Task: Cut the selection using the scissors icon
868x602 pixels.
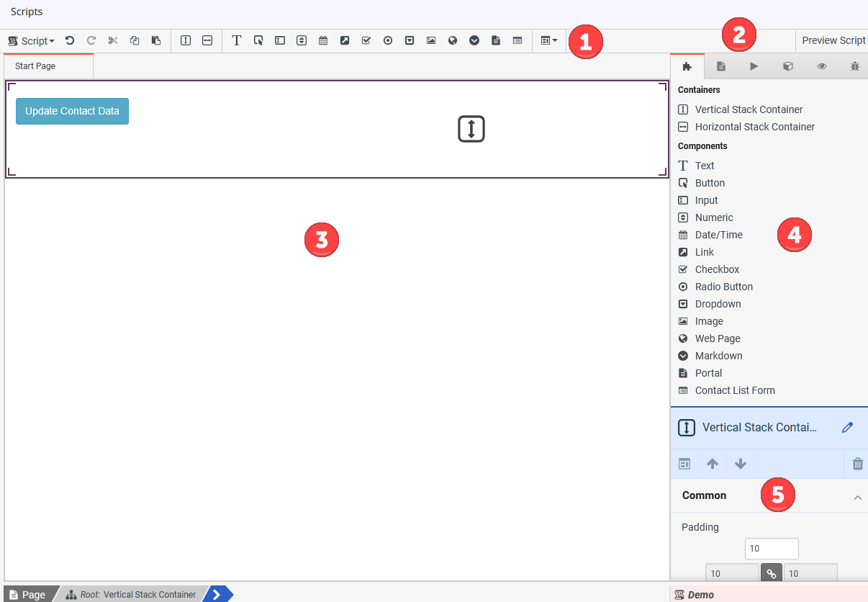Action: click(112, 41)
